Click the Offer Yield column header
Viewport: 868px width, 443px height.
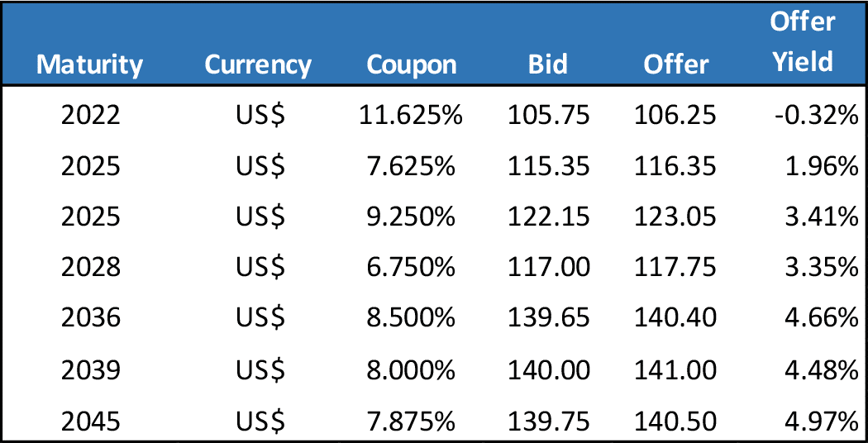pyautogui.click(x=802, y=43)
